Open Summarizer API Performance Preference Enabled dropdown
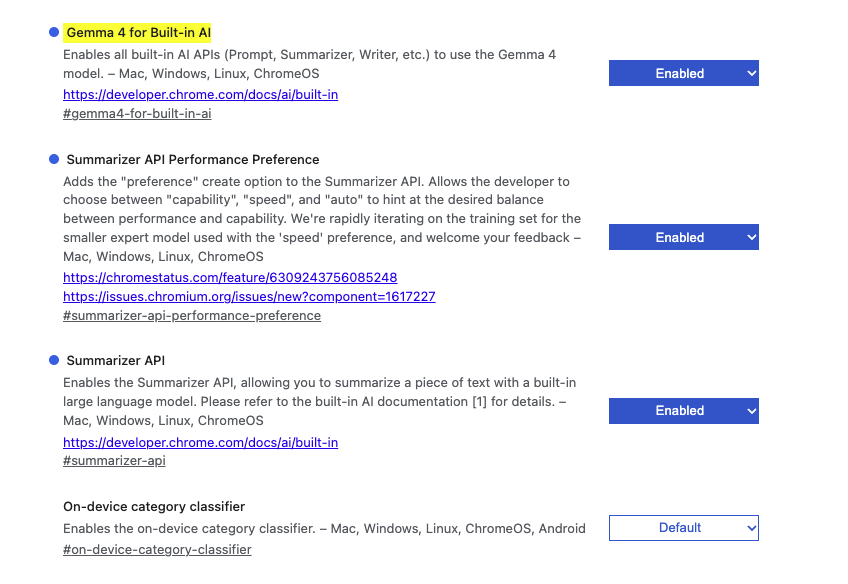The width and height of the screenshot is (848, 584). tap(684, 237)
